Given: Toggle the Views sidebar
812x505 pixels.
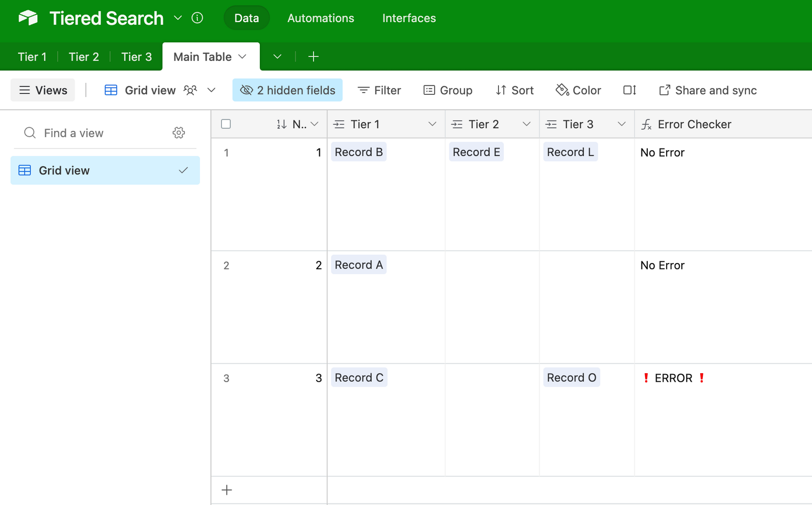Looking at the screenshot, I should 43,90.
